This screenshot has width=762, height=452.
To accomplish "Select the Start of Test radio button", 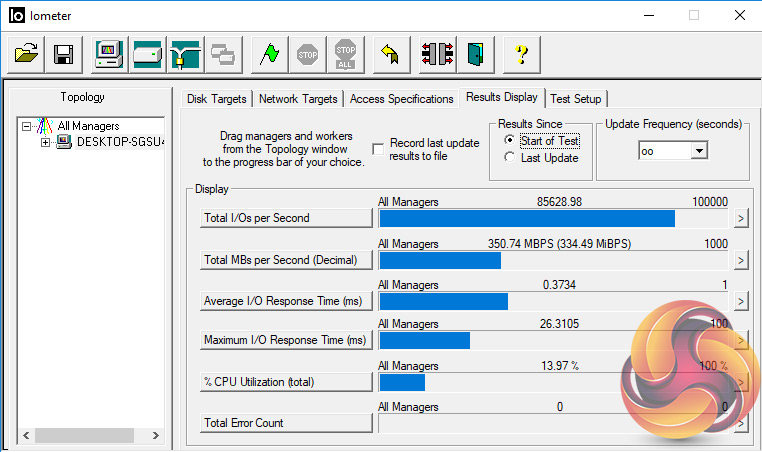I will coord(510,141).
